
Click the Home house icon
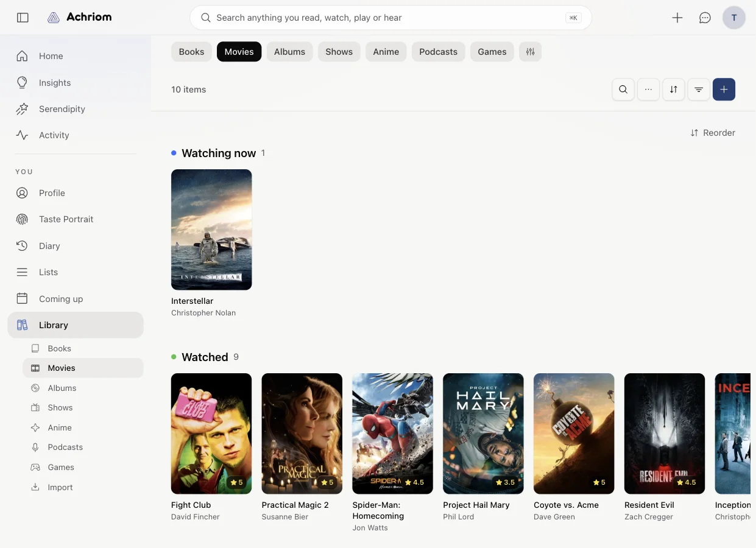pos(23,56)
